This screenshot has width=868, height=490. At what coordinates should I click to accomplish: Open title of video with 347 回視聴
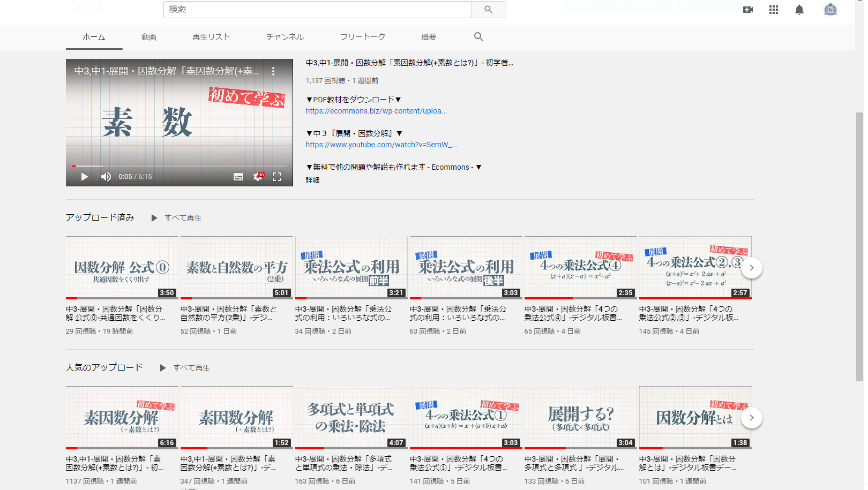(229, 463)
